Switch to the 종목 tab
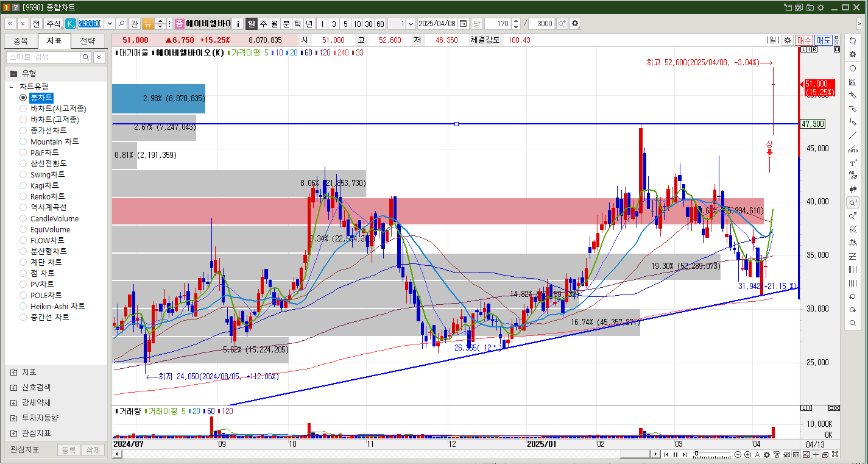The width and height of the screenshot is (868, 464). (21, 41)
